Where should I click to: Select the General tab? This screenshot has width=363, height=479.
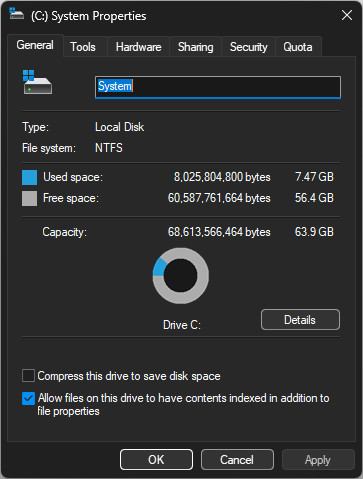coord(35,45)
